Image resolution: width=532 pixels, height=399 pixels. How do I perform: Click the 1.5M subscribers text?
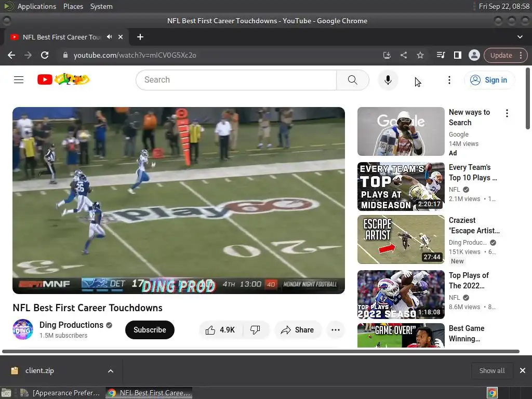click(x=63, y=336)
